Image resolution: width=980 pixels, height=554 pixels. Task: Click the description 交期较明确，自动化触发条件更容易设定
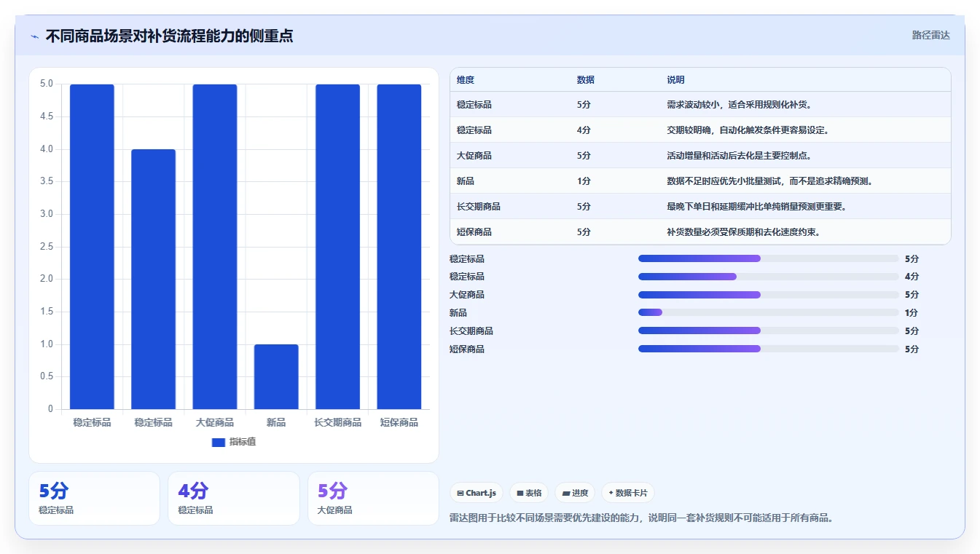point(748,130)
